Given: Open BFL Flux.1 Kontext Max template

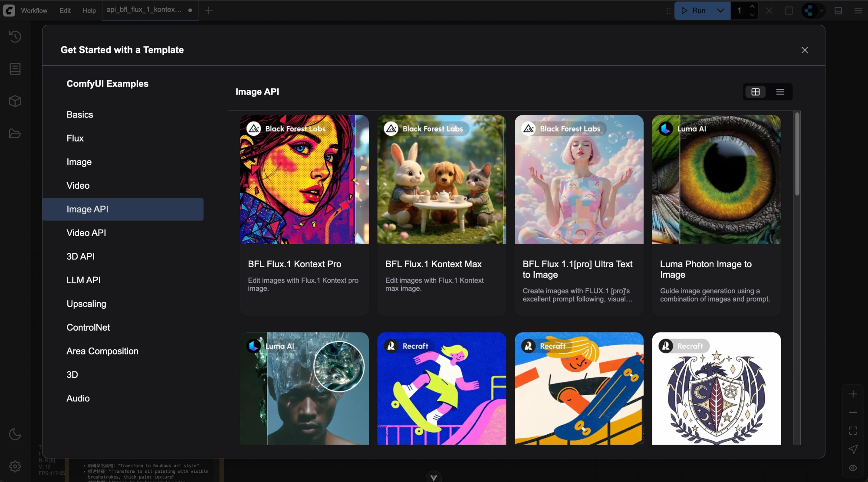Looking at the screenshot, I should [x=441, y=215].
